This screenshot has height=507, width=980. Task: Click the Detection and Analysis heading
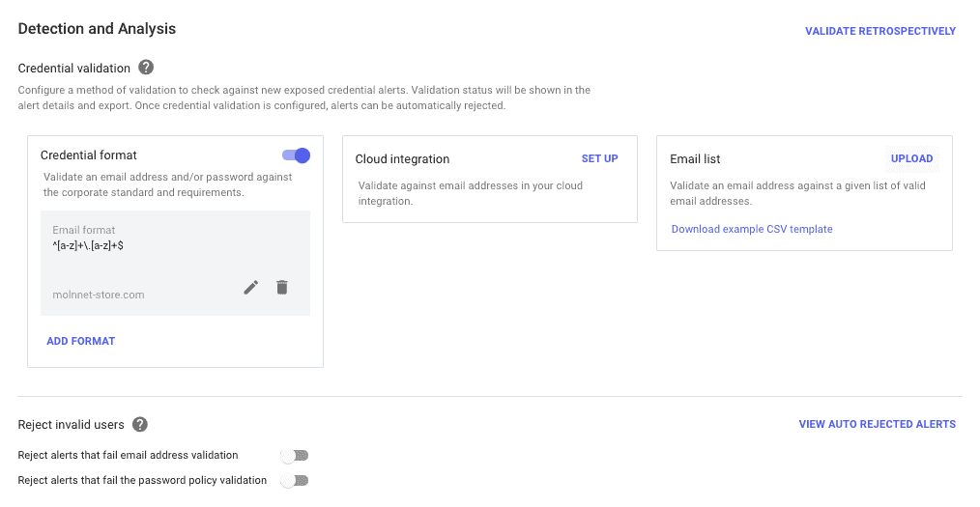click(x=97, y=29)
